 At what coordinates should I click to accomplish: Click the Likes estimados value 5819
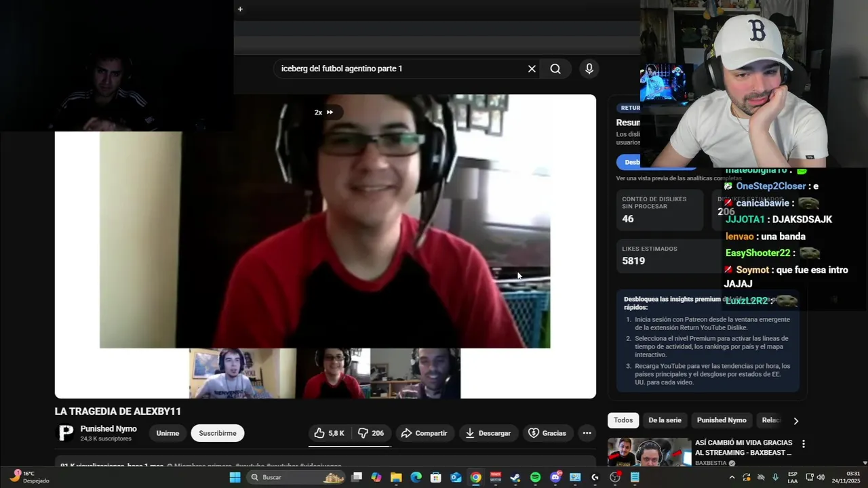click(633, 261)
